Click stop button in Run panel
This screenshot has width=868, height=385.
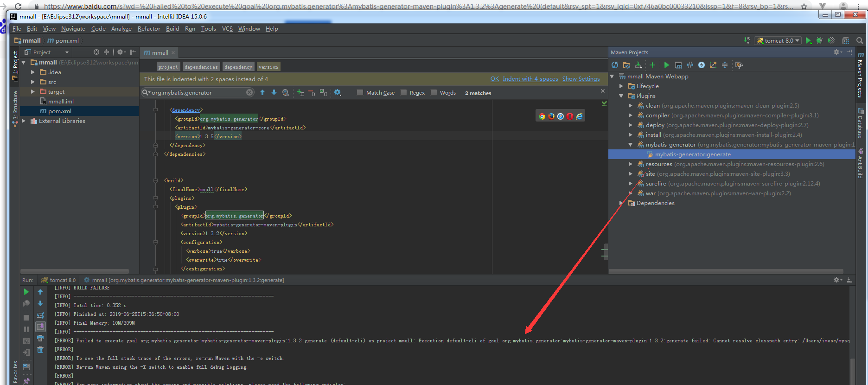tap(26, 318)
